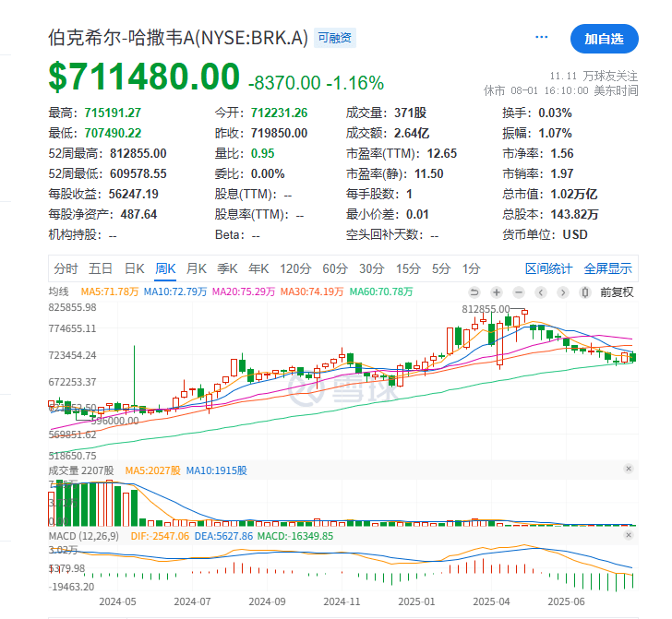The height and width of the screenshot is (619, 672).
Task: Switch to 分时 intraday chart tab
Action: tap(66, 268)
